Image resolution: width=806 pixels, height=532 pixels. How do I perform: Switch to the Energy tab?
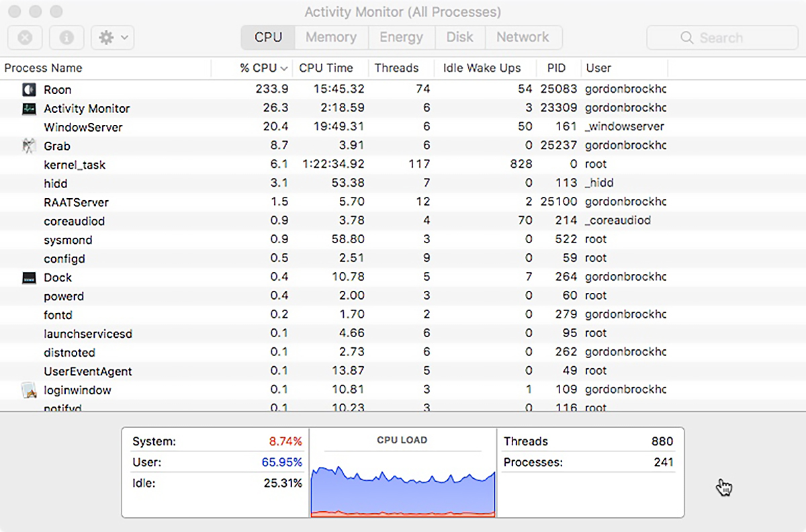point(401,38)
